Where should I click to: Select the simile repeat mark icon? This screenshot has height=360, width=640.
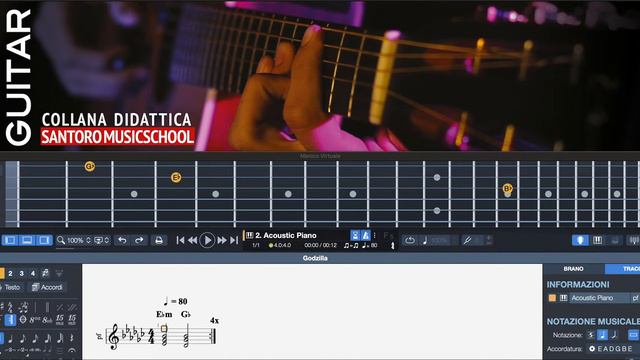pyautogui.click(x=60, y=307)
